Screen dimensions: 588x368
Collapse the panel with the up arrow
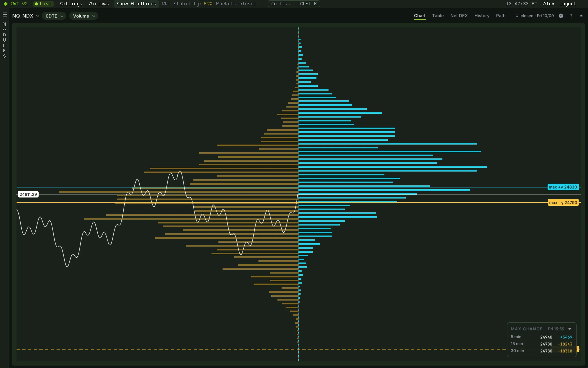(581, 16)
